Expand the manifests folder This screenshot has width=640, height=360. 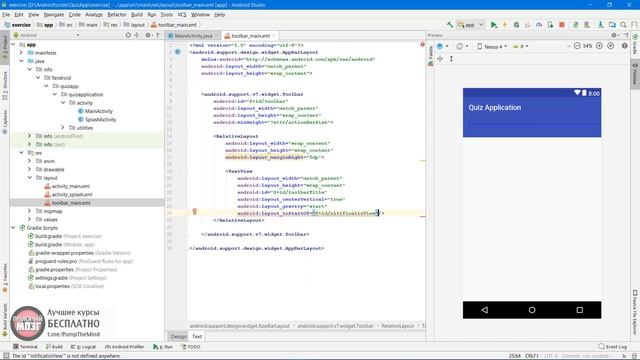pyautogui.click(x=21, y=53)
